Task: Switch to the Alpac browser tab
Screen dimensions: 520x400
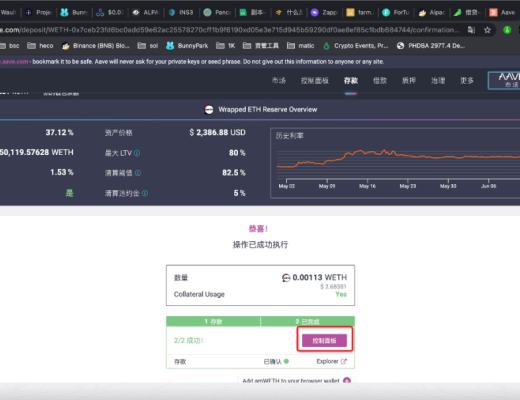Action: [x=431, y=12]
